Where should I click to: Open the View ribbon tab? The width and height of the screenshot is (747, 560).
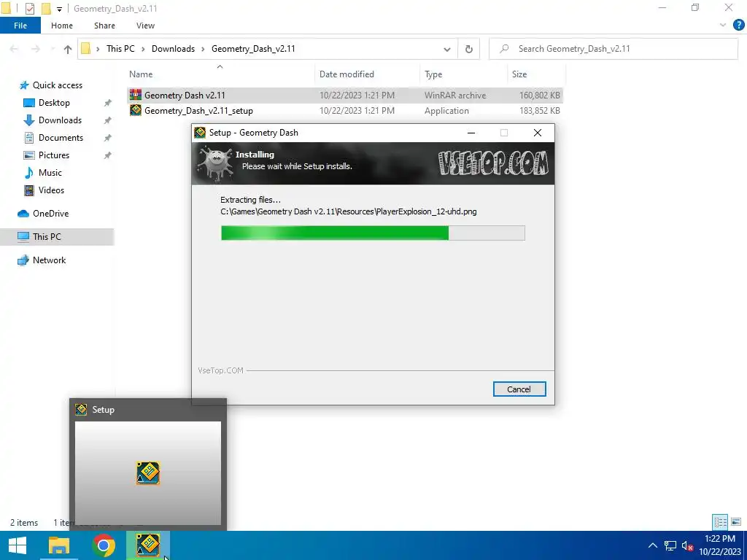tap(145, 26)
